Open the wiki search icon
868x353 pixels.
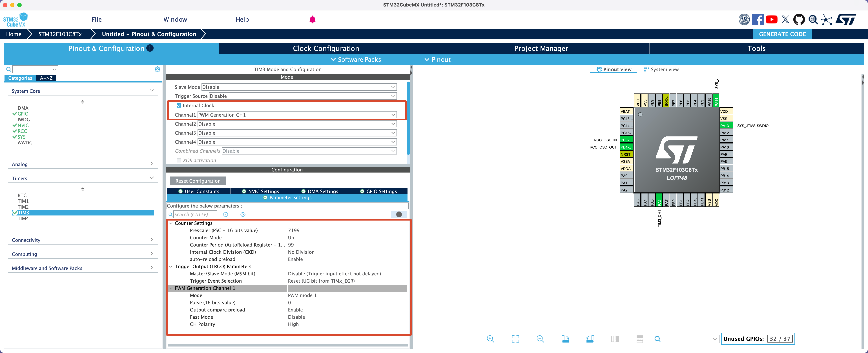(x=813, y=19)
